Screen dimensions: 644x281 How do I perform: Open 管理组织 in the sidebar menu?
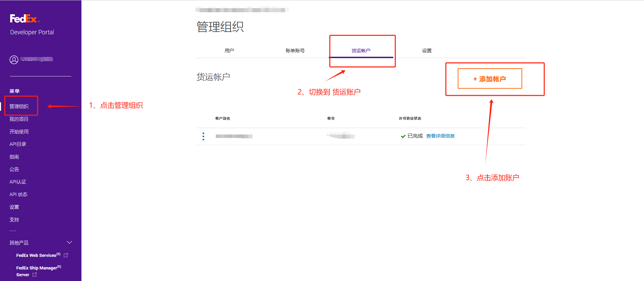[19, 106]
